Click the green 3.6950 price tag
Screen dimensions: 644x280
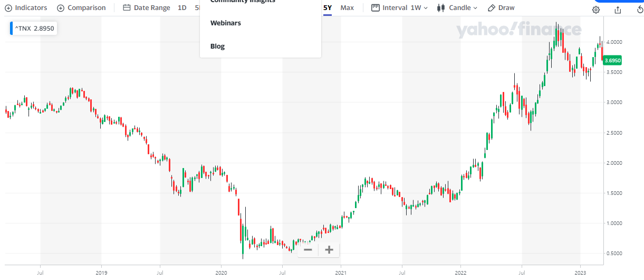(613, 60)
